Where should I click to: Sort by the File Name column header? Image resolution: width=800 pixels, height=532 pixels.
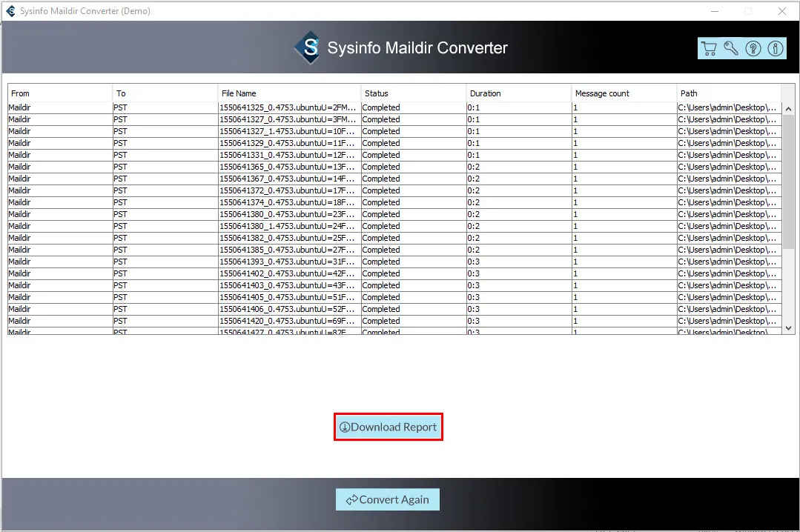point(289,93)
